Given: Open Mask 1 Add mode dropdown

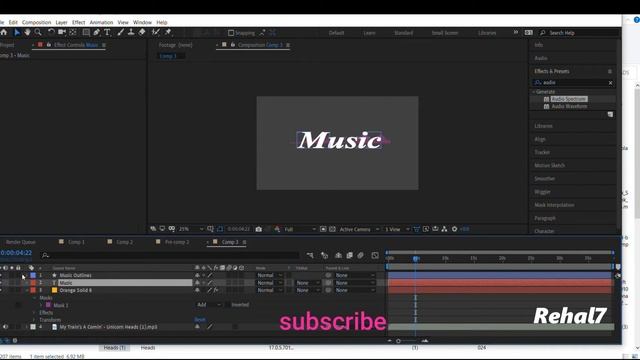Looking at the screenshot, I should click(209, 305).
